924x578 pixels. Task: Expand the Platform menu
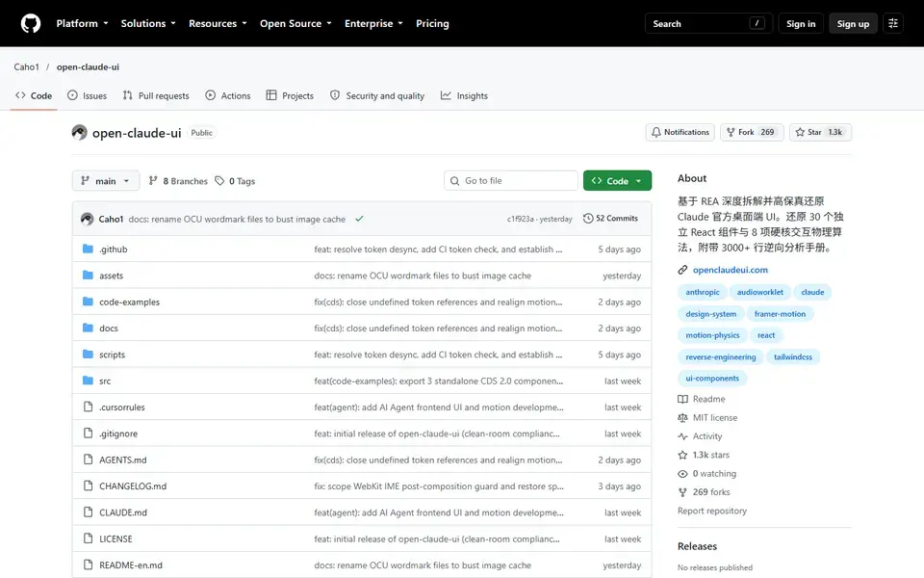(x=82, y=23)
